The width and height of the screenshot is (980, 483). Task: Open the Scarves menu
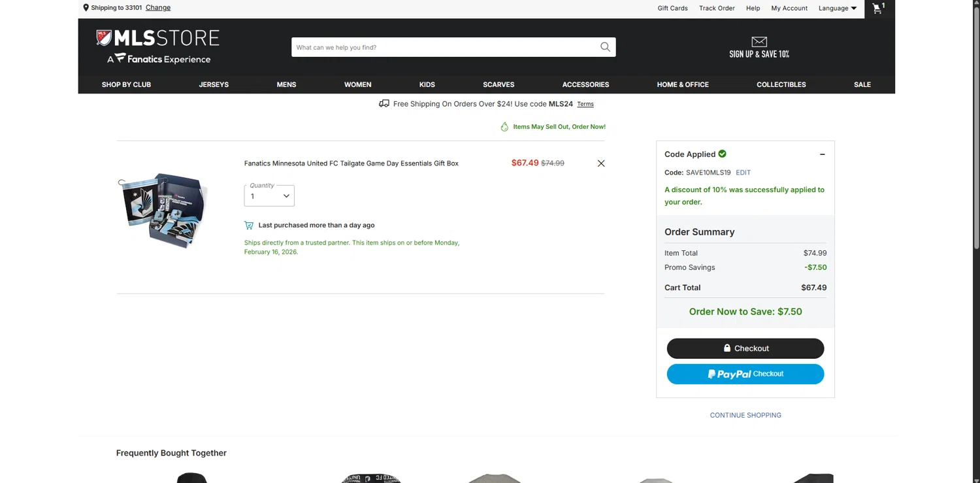(498, 84)
